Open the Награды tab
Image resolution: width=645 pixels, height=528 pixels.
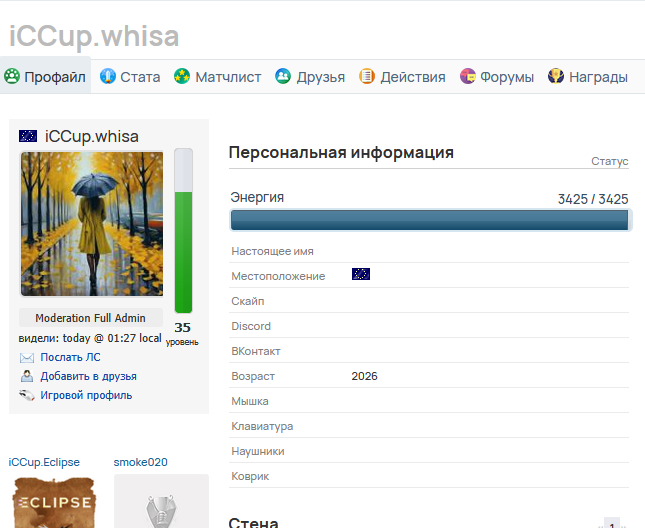588,77
